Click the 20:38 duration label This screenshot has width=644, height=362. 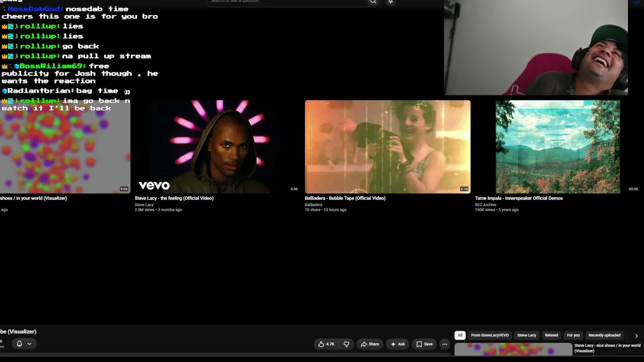633,189
